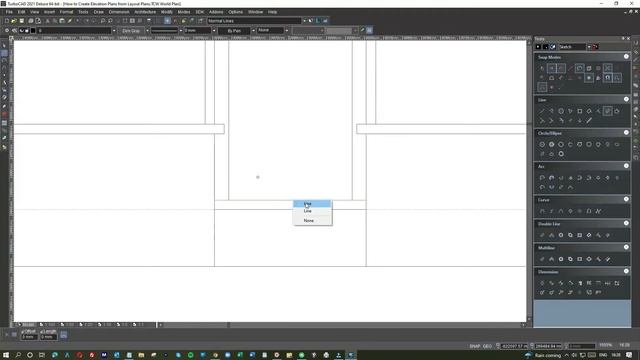
Task: Open the Modify menu
Action: click(167, 12)
